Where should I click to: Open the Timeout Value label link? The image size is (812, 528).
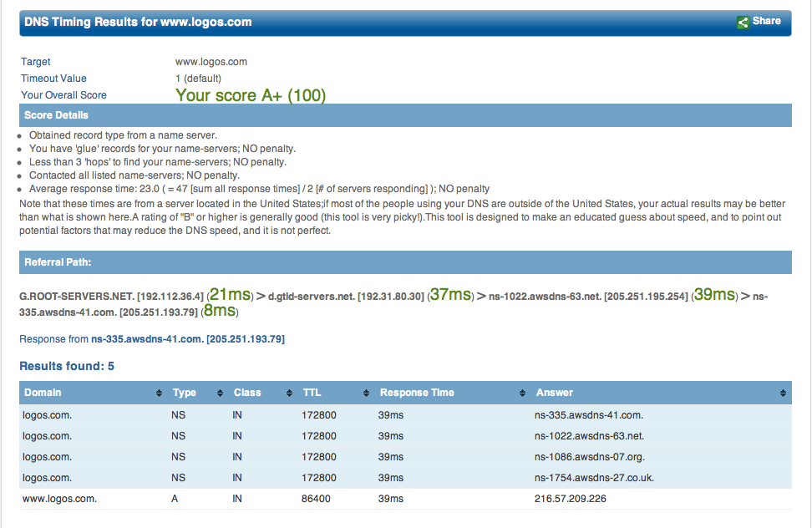[53, 79]
